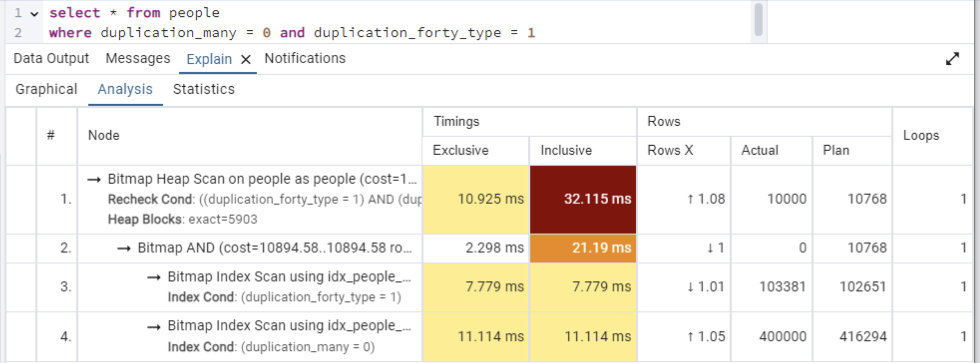The height and width of the screenshot is (363, 980).
Task: Click the Inclusive timings column header
Action: coord(583,151)
